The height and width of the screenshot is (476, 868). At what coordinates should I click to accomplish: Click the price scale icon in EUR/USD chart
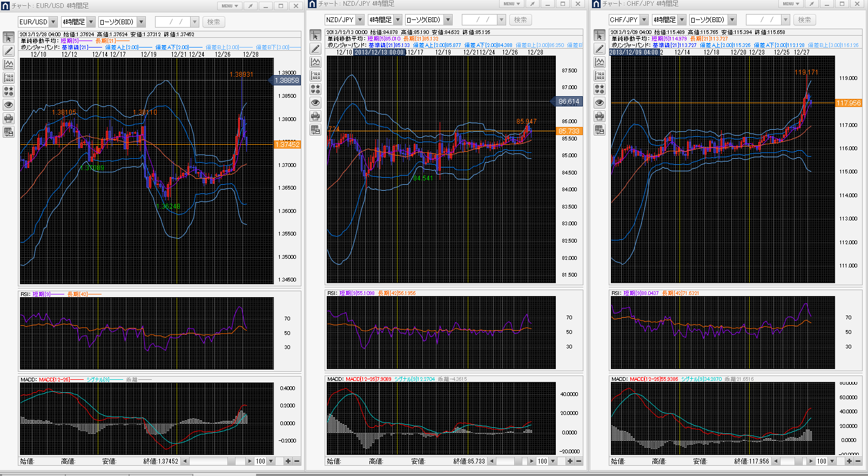(x=9, y=78)
